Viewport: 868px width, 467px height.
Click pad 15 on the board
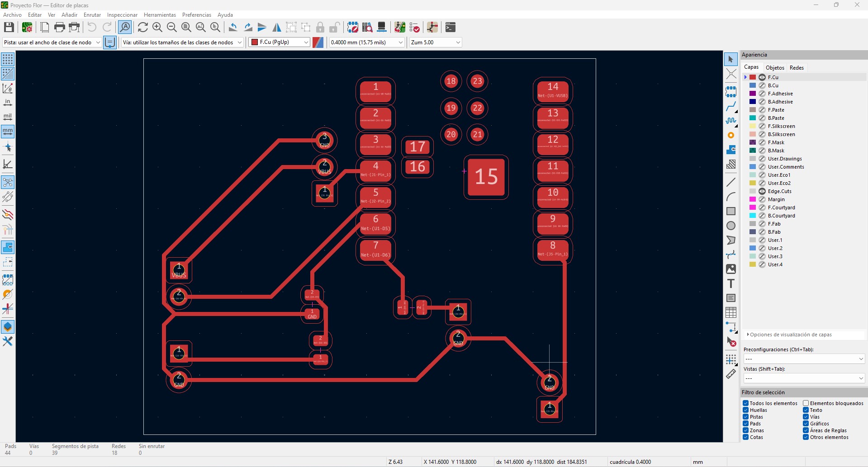[x=486, y=177]
